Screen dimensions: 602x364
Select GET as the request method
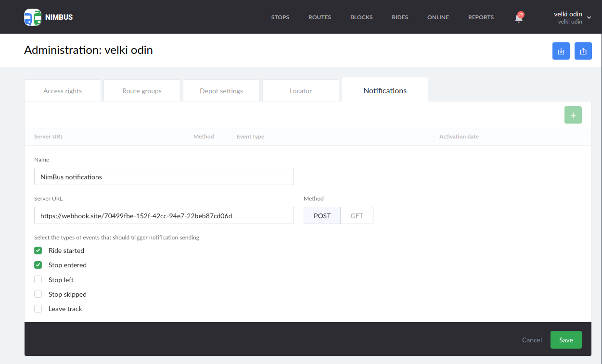click(x=357, y=215)
